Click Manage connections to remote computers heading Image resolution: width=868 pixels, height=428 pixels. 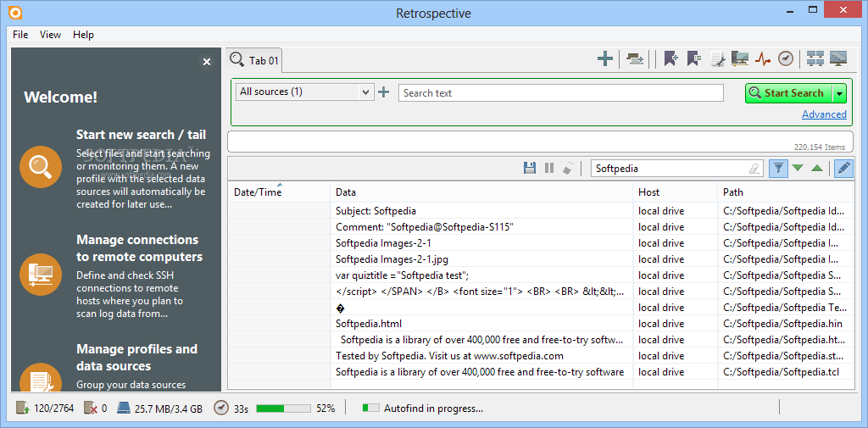pyautogui.click(x=140, y=248)
